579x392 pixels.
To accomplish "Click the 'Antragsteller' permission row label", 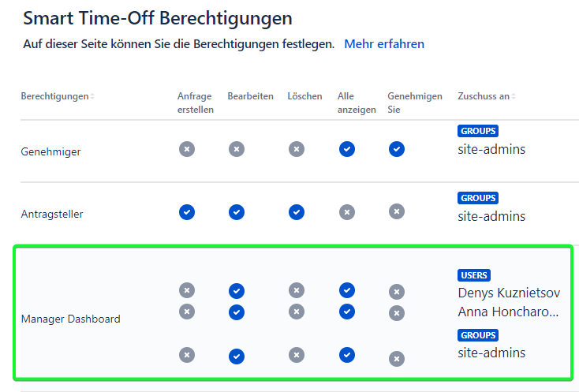I will click(52, 214).
